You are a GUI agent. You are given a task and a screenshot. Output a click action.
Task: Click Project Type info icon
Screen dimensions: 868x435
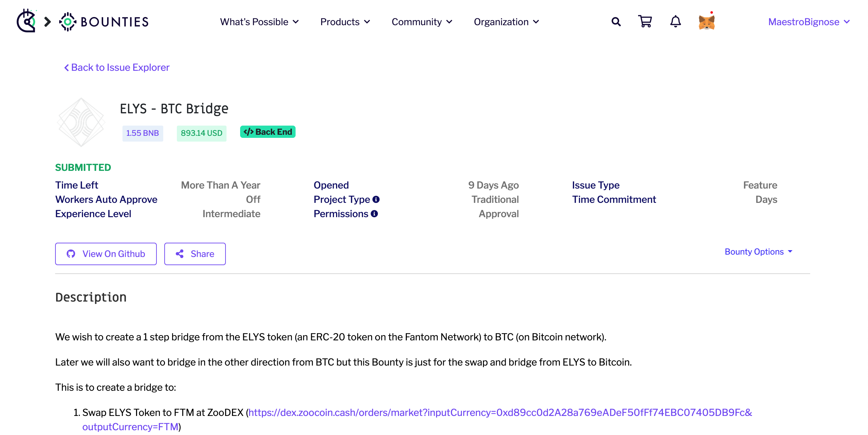coord(376,199)
